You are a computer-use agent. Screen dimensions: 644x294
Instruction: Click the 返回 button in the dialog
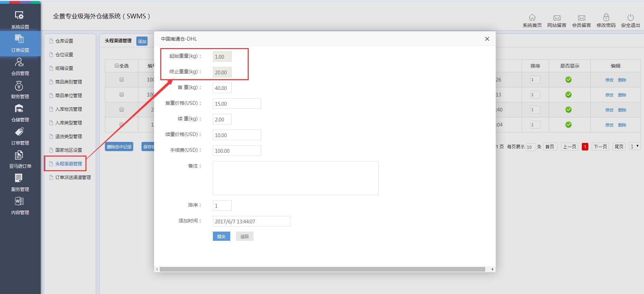[244, 236]
